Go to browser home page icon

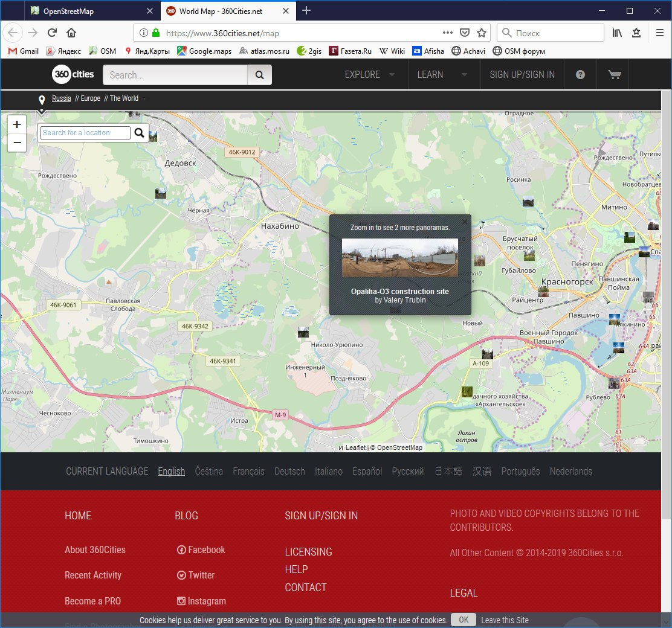pos(71,33)
